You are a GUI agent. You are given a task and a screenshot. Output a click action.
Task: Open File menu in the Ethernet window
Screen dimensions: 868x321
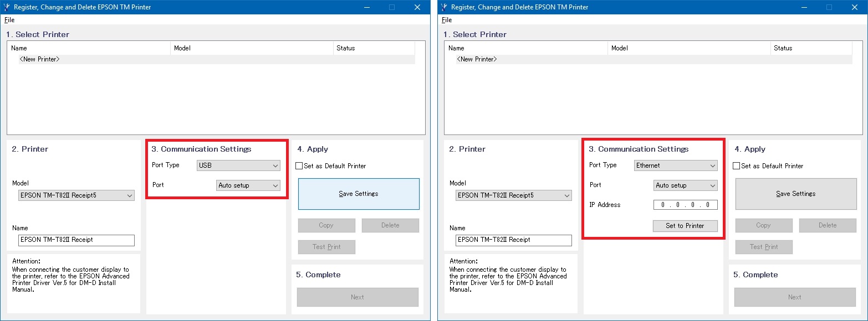[447, 20]
